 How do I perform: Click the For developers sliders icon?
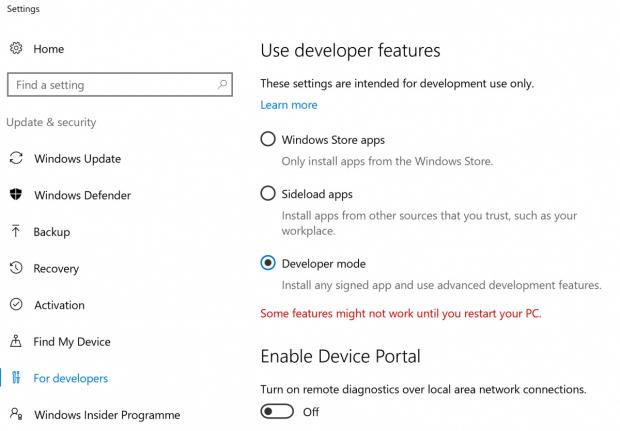(16, 378)
